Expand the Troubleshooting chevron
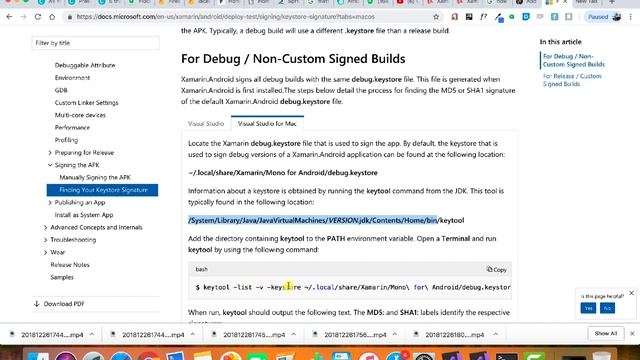640x360 pixels. (45, 240)
